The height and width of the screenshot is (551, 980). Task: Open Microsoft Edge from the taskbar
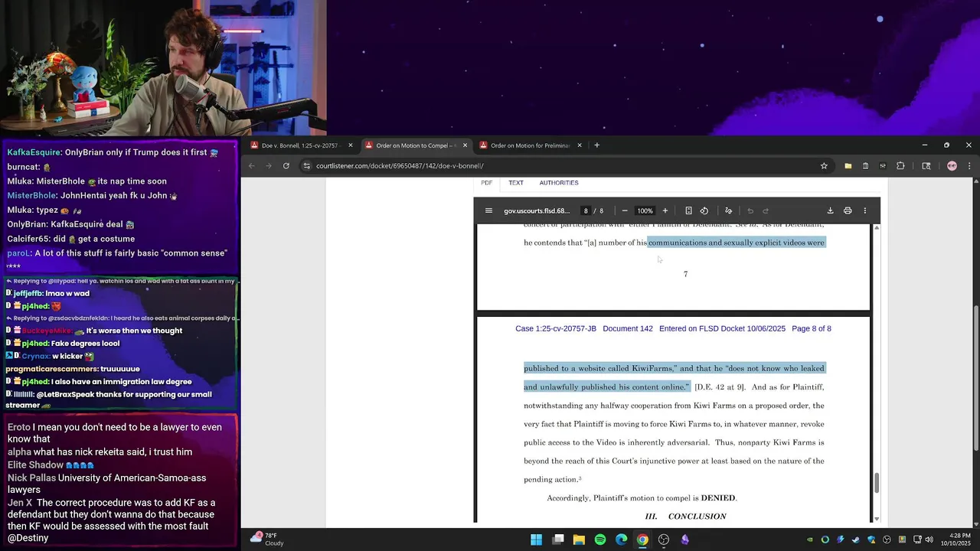[x=622, y=540]
